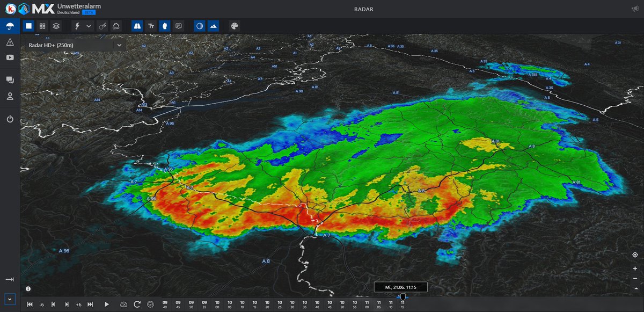Screen dimensions: 644x312
Task: Click the skip-to-end playback button
Action: (x=90, y=304)
